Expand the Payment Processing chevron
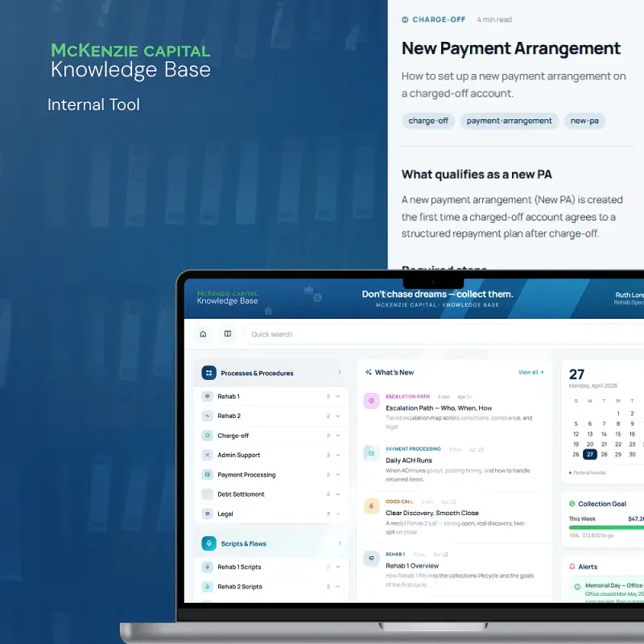Screen dimensions: 644x644 point(338,475)
